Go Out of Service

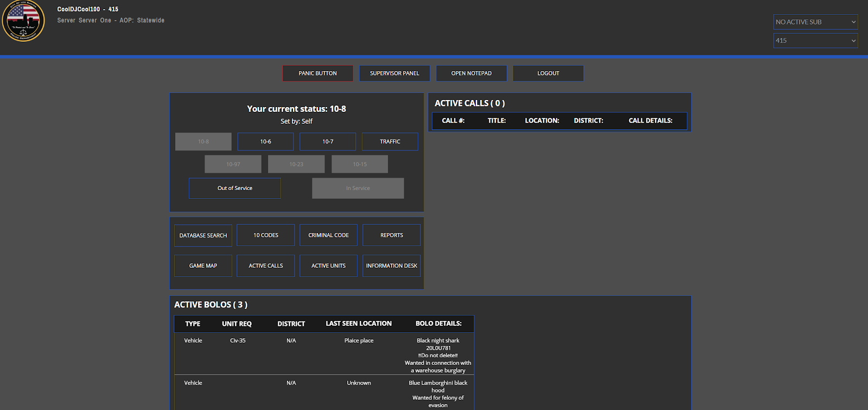[235, 188]
